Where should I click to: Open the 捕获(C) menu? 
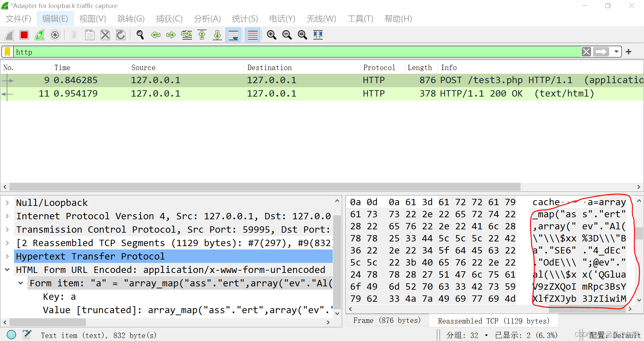pos(169,19)
